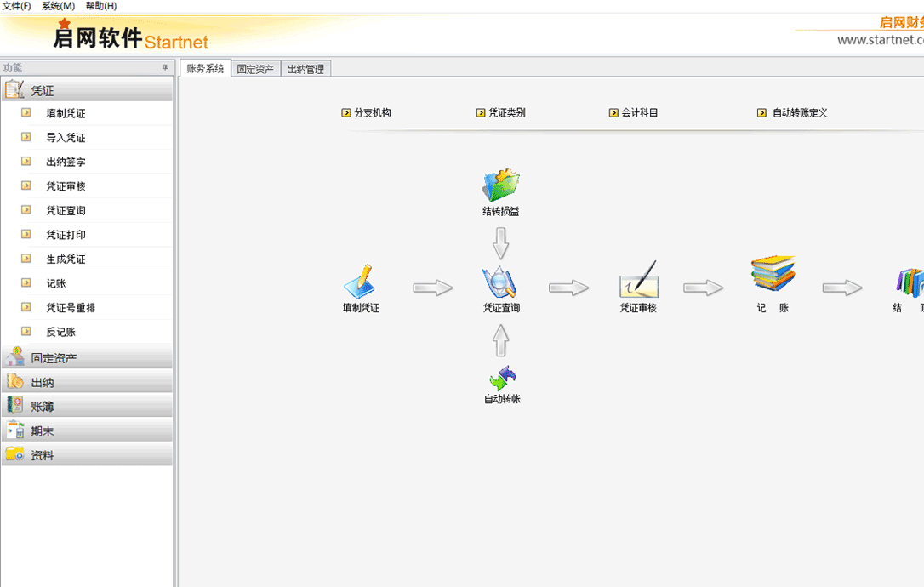This screenshot has height=587, width=924.
Task: Open the 资料 sidebar section
Action: [43, 456]
